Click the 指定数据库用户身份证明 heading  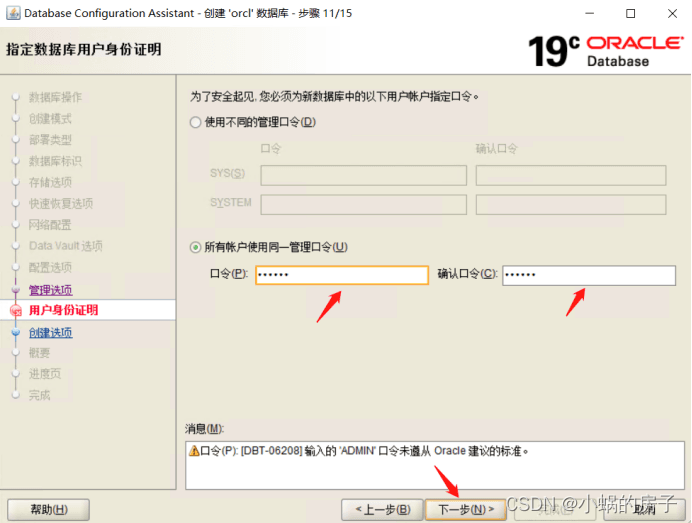[x=84, y=49]
